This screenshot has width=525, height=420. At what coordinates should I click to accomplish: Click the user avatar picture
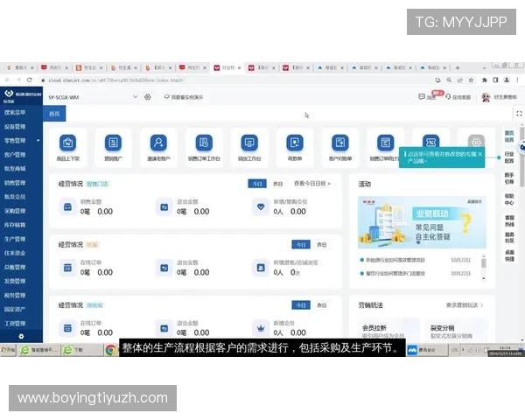point(486,97)
